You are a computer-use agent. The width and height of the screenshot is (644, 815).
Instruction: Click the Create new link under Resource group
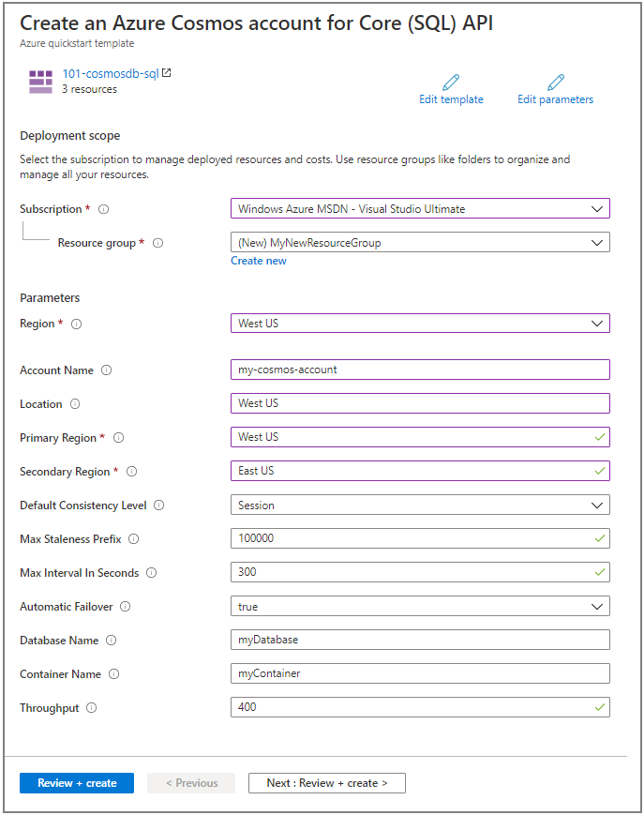coord(258,260)
